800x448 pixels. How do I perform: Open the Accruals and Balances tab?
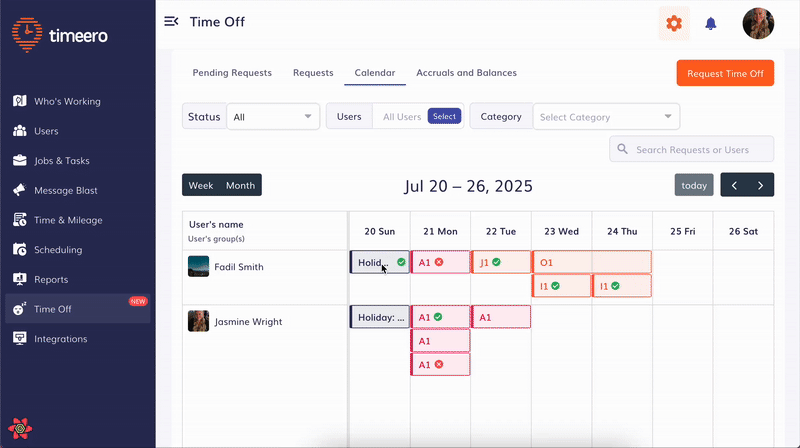tap(466, 73)
